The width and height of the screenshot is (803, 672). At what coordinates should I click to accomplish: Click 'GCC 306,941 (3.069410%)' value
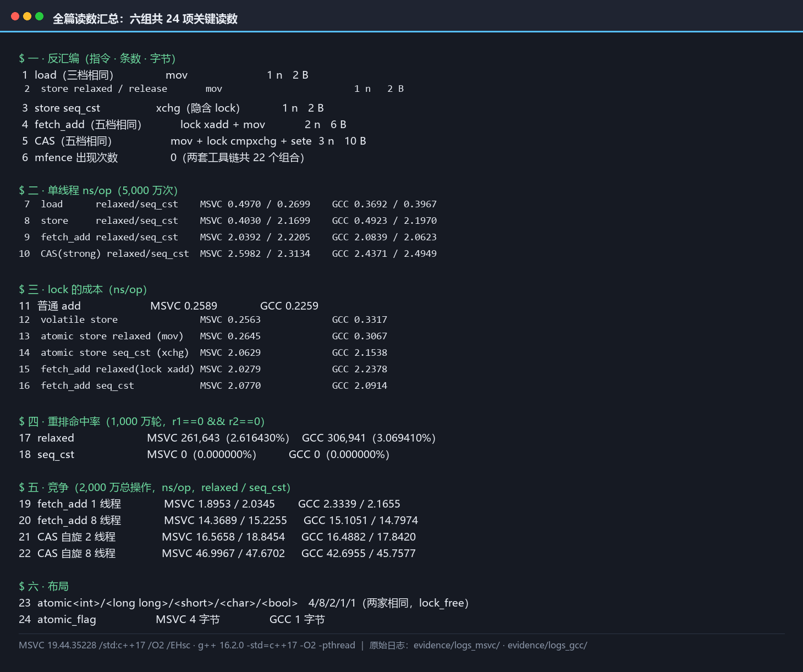coord(369,438)
